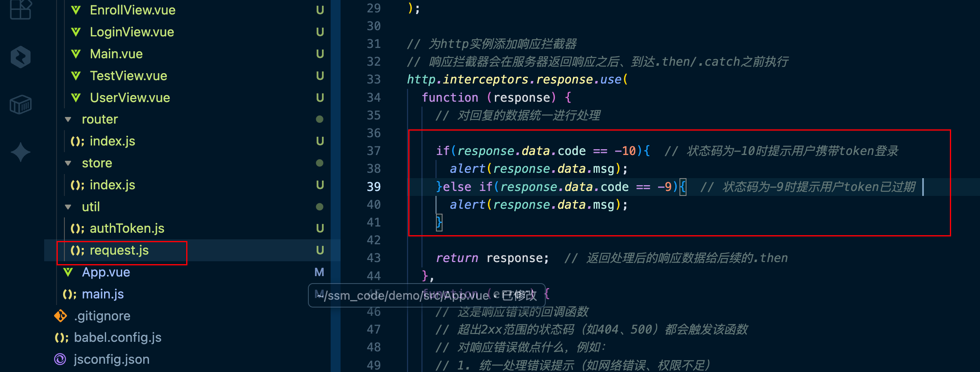Click the four-point star AI icon
980x372 pixels.
[21, 152]
